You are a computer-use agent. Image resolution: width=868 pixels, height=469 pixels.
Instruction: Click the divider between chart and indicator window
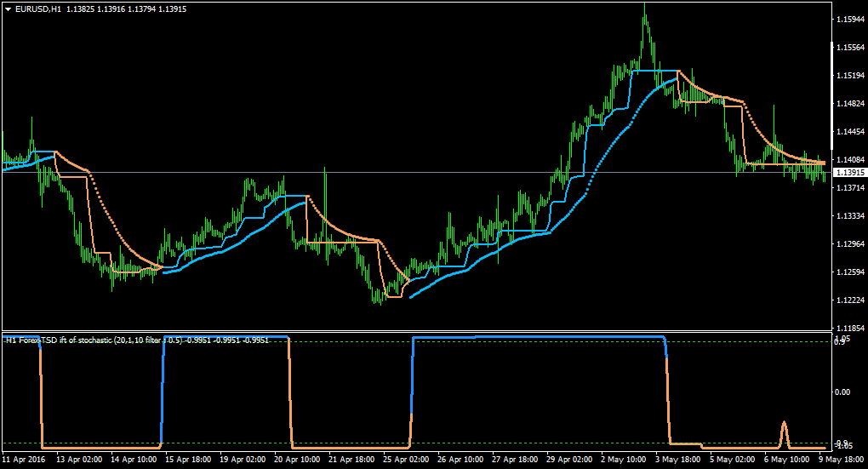tap(416, 331)
